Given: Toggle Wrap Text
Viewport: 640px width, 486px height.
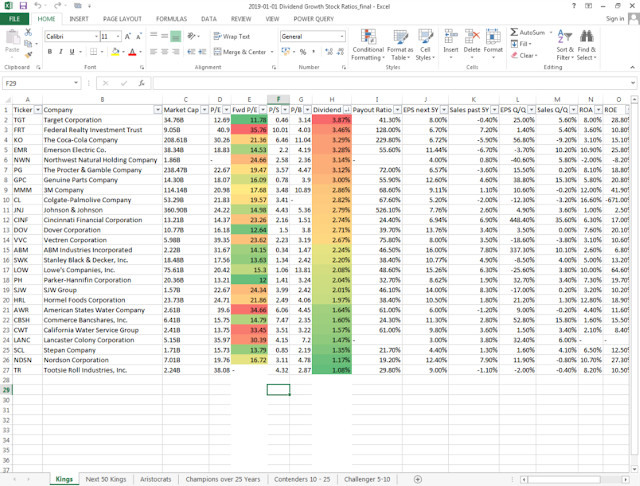Looking at the screenshot, I should pos(231,37).
